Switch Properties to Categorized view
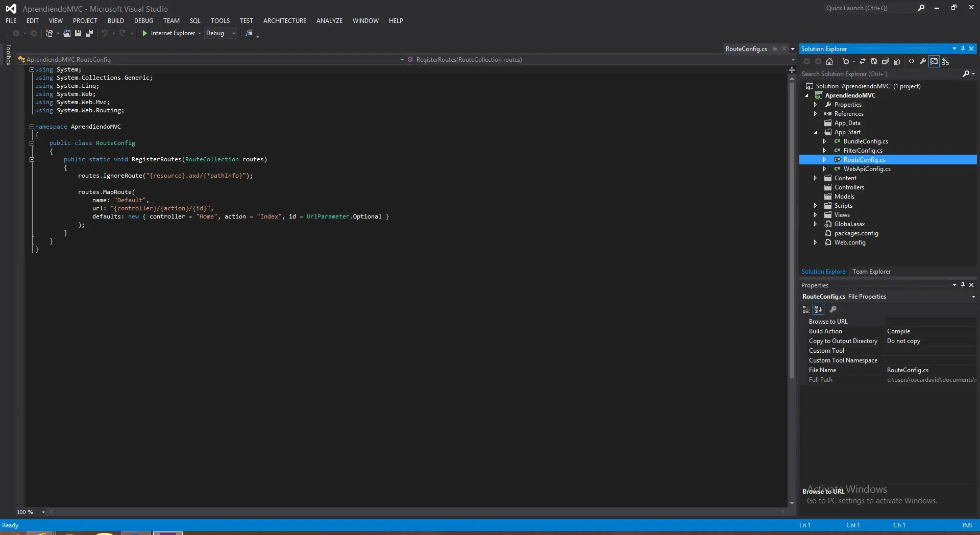This screenshot has height=535, width=980. [x=806, y=309]
